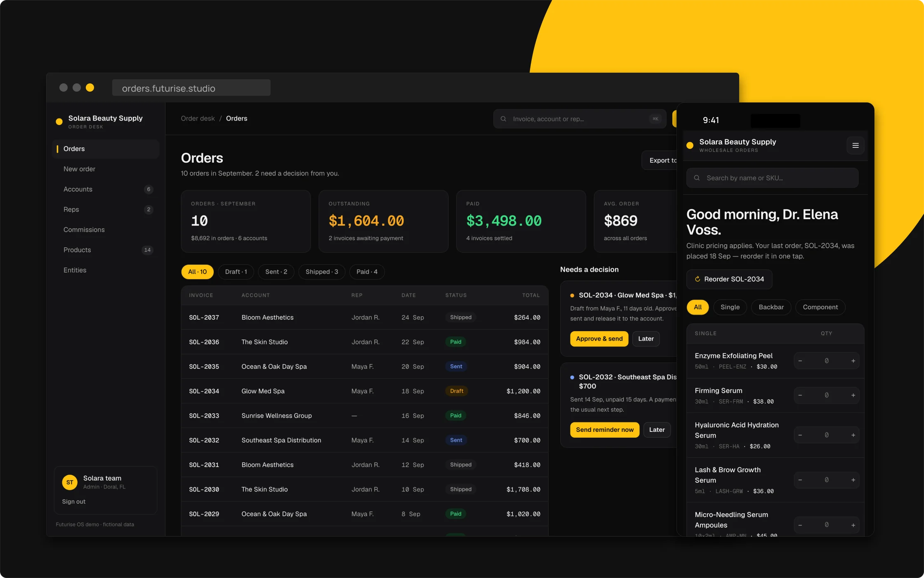Sort by the DATE column header

(x=408, y=295)
